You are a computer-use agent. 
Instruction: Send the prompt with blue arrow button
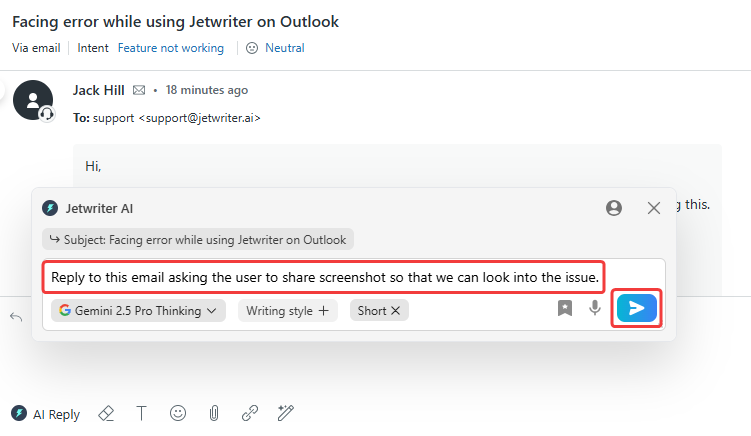pos(637,309)
